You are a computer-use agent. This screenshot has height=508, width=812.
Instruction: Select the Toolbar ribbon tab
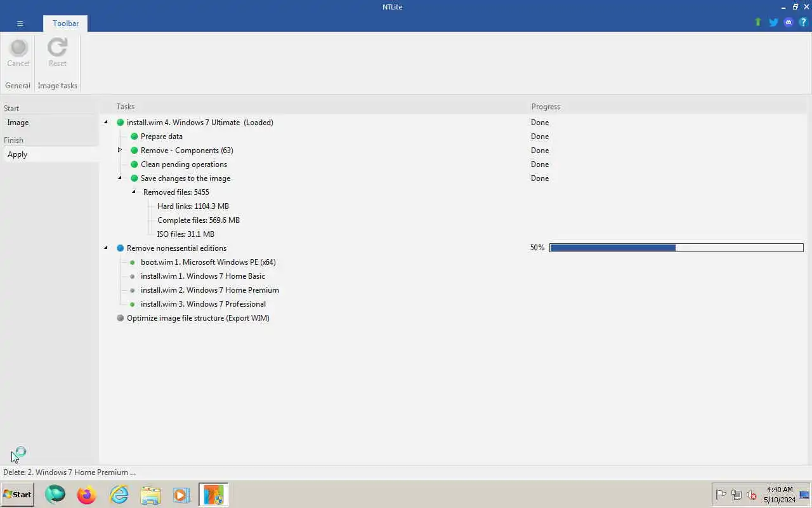point(65,23)
